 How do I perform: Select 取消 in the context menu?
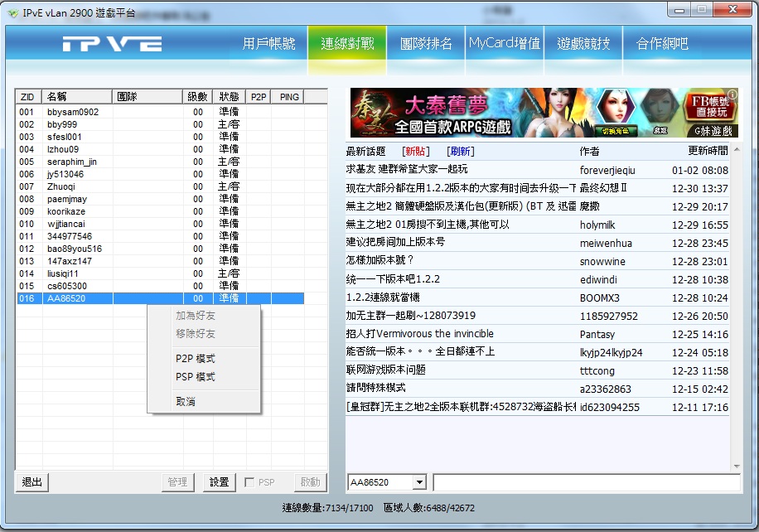(186, 402)
